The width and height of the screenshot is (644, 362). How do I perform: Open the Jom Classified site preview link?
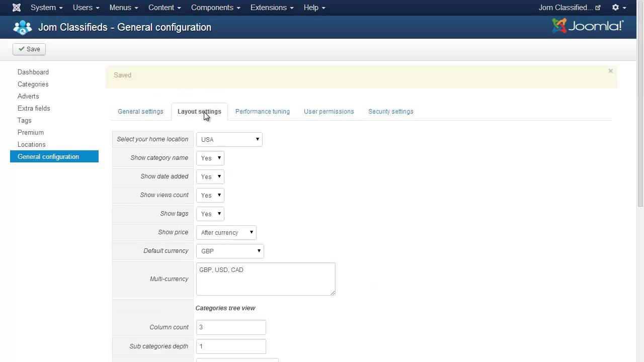tap(570, 8)
